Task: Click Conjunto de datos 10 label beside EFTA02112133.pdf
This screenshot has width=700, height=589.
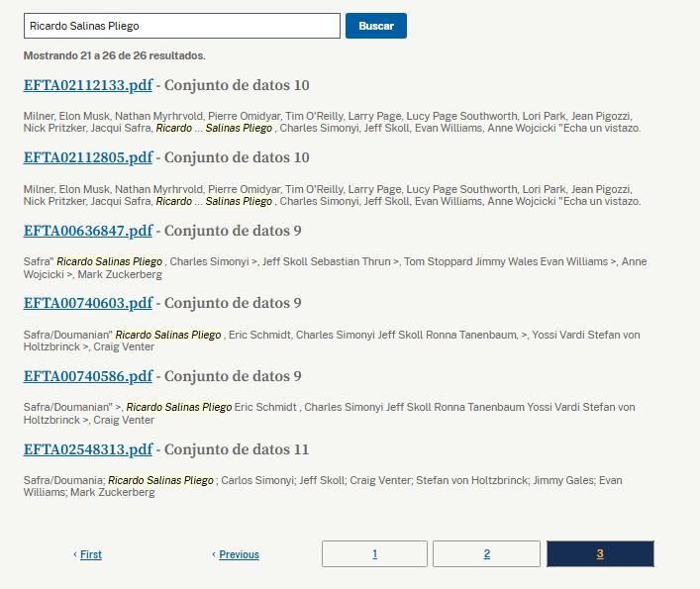Action: (237, 85)
